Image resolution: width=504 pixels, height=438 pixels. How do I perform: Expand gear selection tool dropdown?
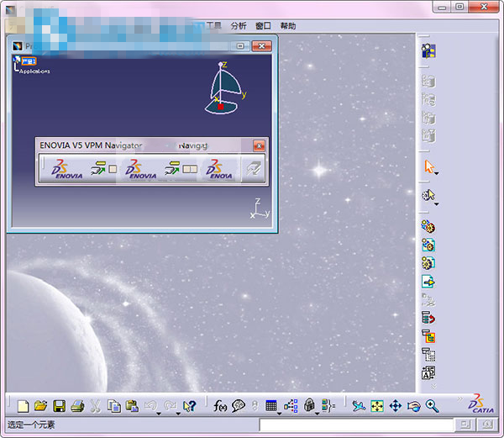coord(437,204)
